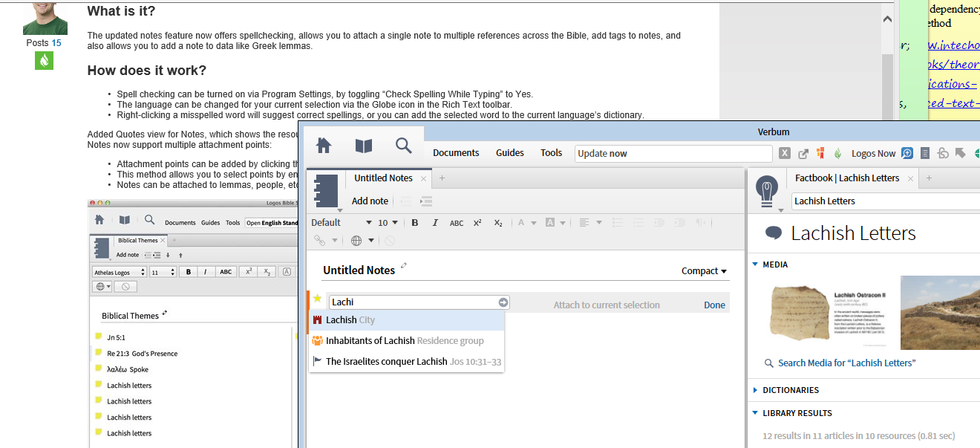Click the user avatar photo above Posts

(45, 18)
